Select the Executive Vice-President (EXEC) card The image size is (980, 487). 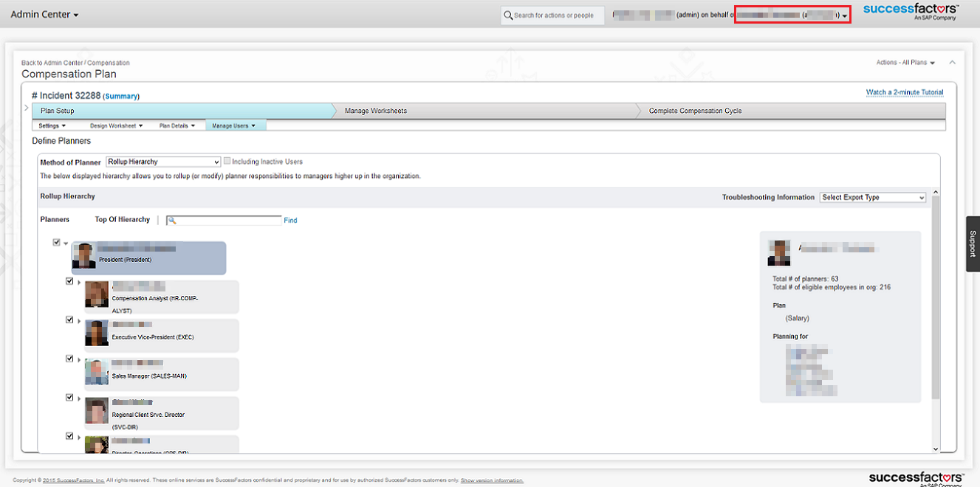coord(162,336)
